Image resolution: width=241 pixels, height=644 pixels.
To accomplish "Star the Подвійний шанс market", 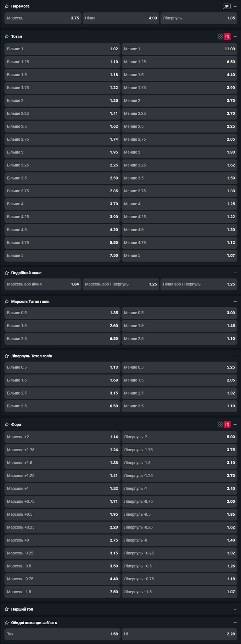I will (7, 273).
